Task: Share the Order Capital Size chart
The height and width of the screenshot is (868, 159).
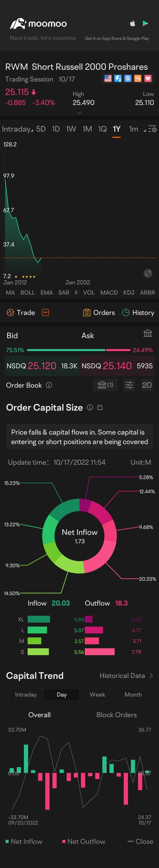Action: (x=100, y=407)
